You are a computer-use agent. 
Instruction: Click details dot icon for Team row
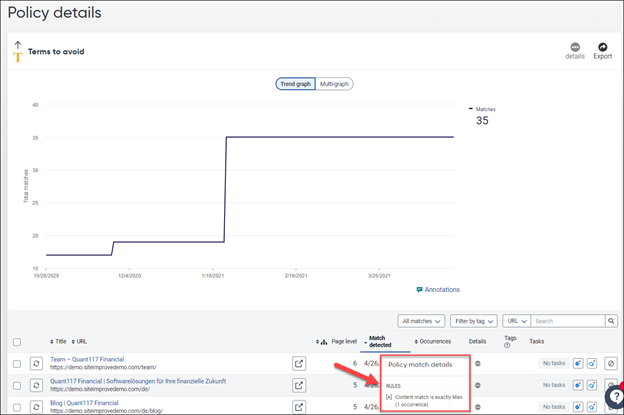click(478, 364)
